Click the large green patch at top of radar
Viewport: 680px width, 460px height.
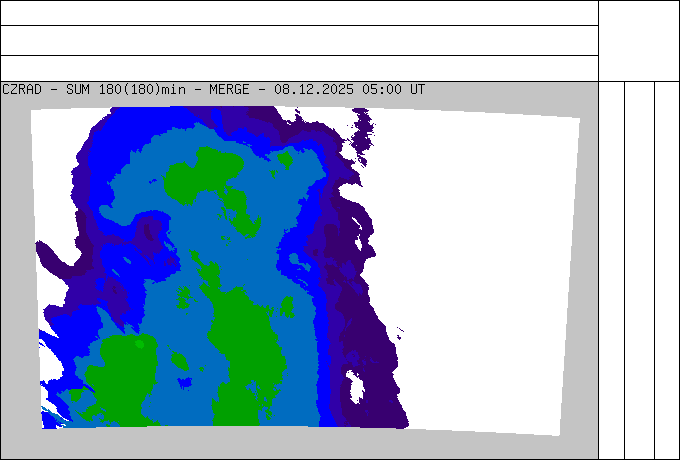pos(205,175)
